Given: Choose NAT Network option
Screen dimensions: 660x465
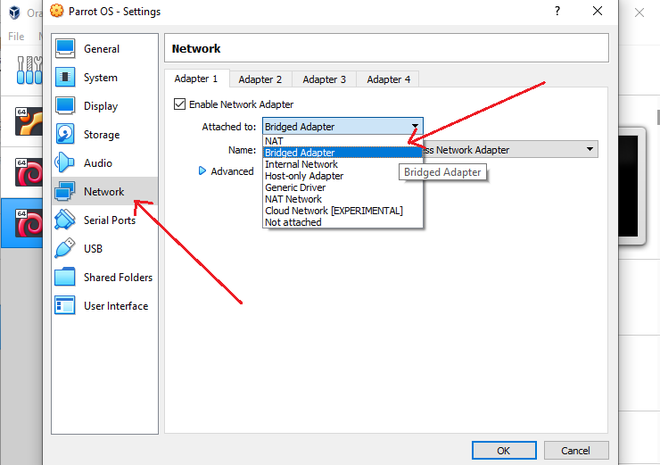Looking at the screenshot, I should (343, 199).
